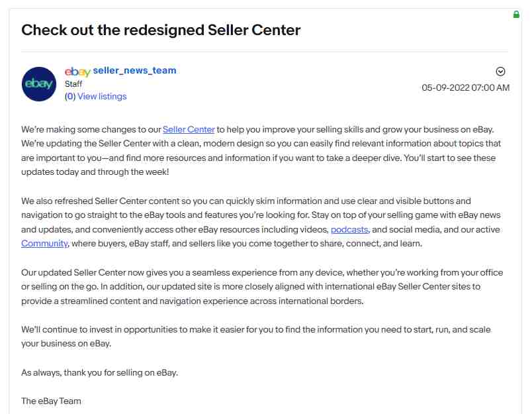532x414 pixels.
Task: Visit the Community link
Action: (44, 244)
